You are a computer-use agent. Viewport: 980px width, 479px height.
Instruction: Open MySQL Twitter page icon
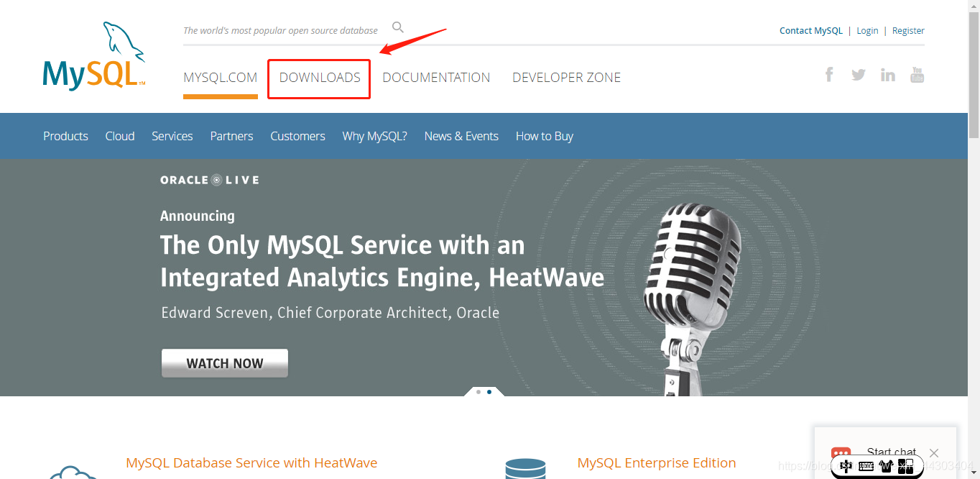click(859, 75)
